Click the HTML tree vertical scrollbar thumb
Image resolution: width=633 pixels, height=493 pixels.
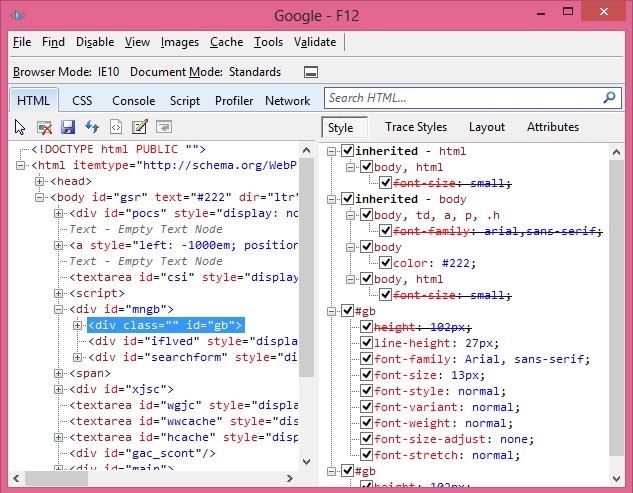pos(306,267)
